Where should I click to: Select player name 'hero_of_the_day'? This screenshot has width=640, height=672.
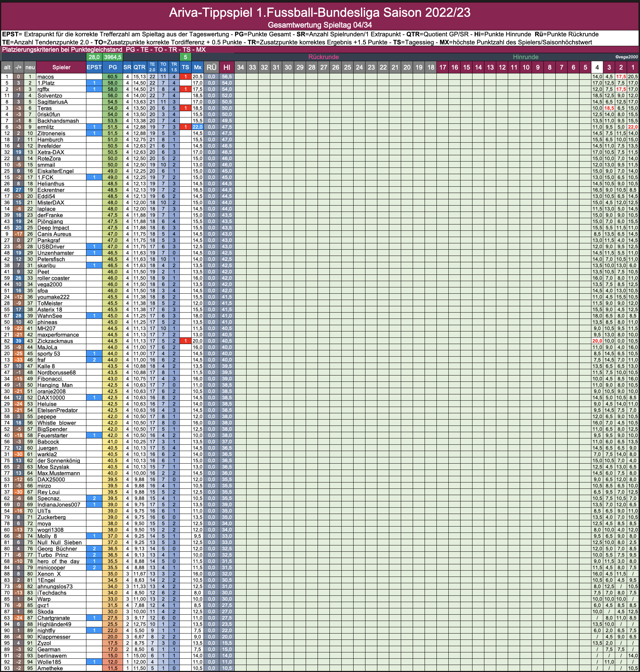[x=58, y=561]
